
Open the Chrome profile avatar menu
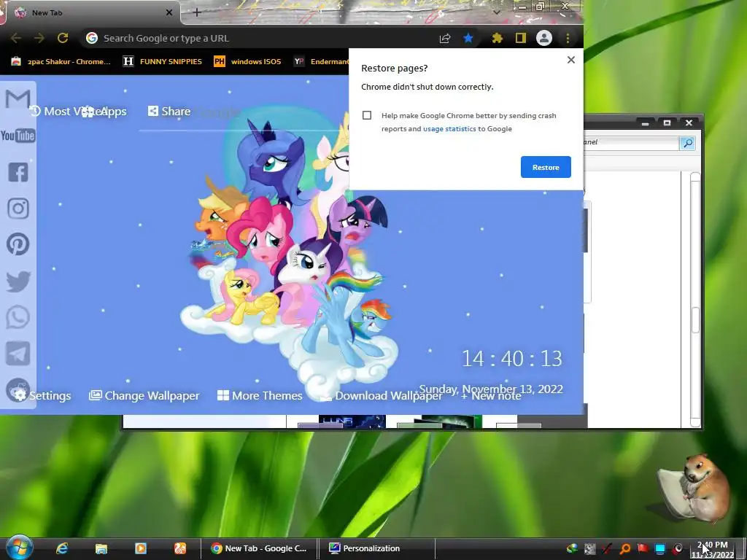[544, 38]
